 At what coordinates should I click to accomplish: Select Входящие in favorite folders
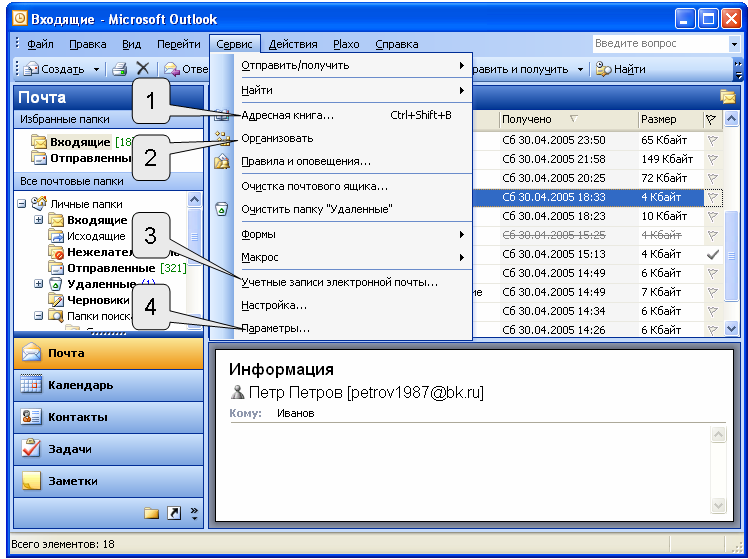coord(80,142)
